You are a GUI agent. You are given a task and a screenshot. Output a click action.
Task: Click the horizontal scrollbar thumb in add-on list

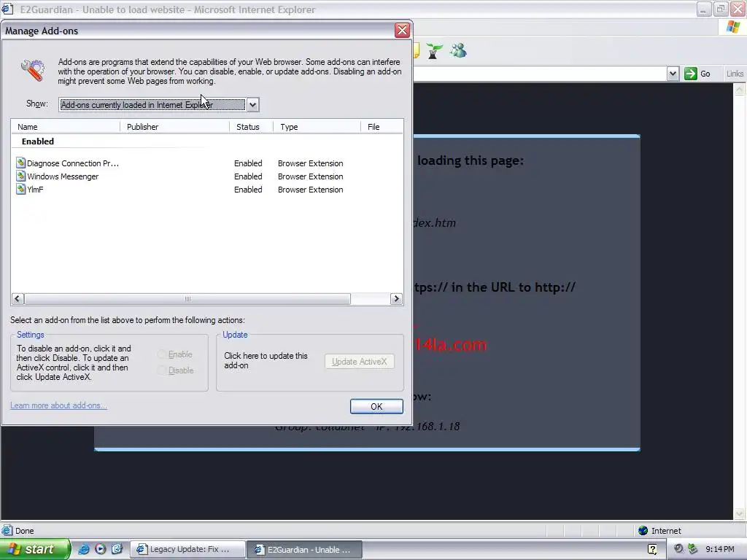(187, 298)
